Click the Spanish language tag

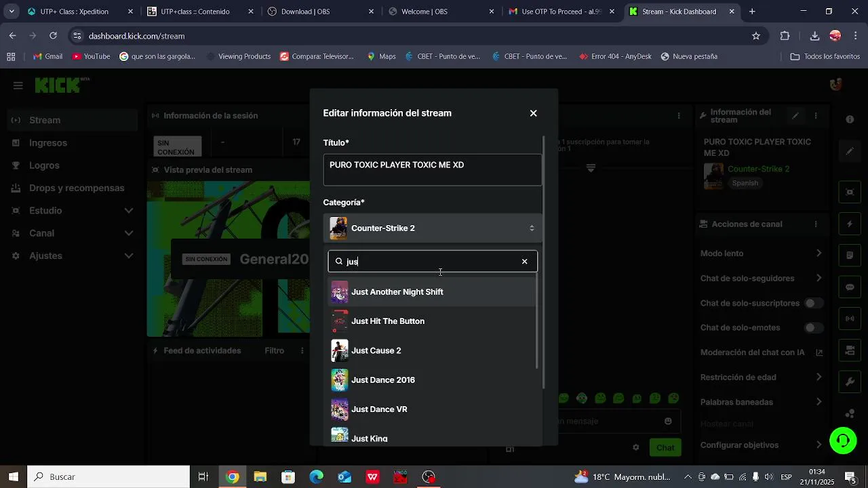745,183
